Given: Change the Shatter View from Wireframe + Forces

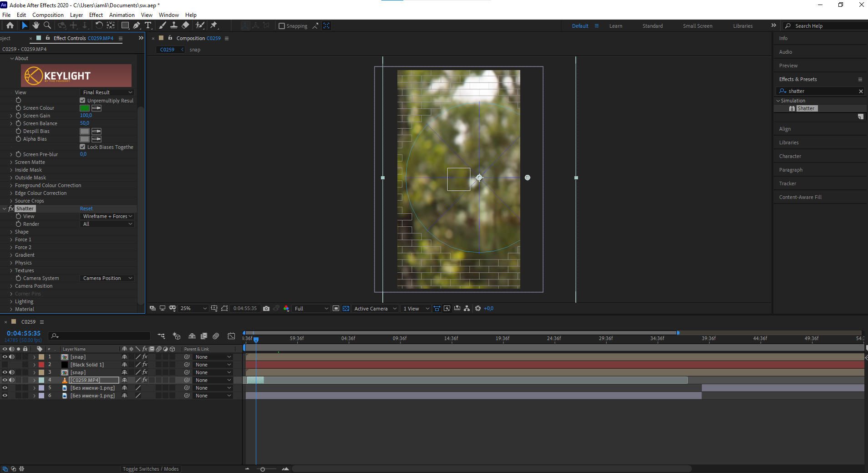Looking at the screenshot, I should click(x=107, y=216).
